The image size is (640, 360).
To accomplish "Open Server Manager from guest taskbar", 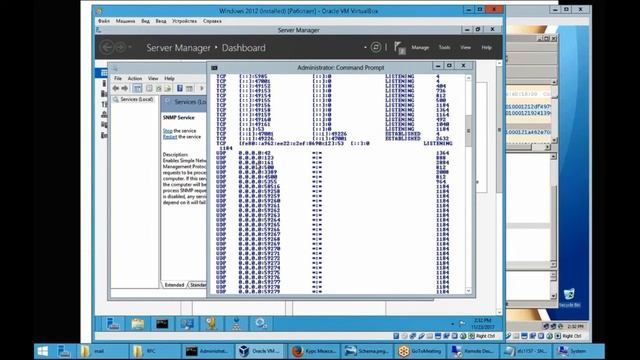I will [x=113, y=324].
